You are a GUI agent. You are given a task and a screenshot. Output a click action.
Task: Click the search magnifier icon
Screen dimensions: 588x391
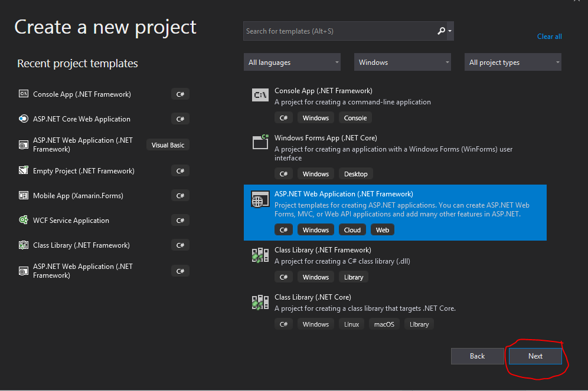(x=442, y=31)
